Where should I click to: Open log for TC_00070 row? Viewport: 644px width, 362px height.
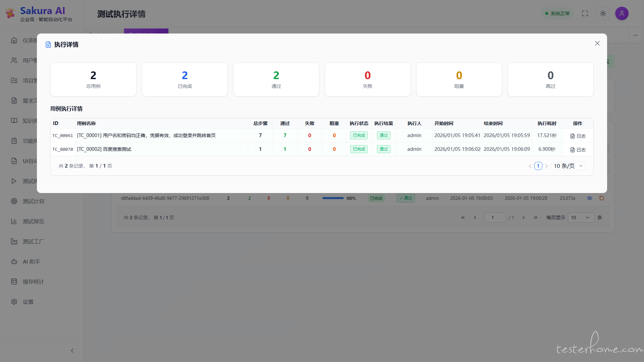pyautogui.click(x=578, y=150)
